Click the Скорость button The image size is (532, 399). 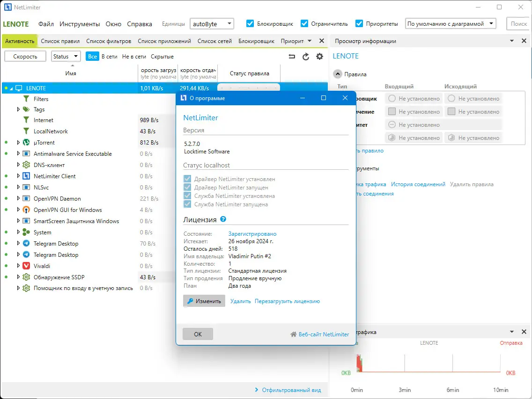click(25, 56)
